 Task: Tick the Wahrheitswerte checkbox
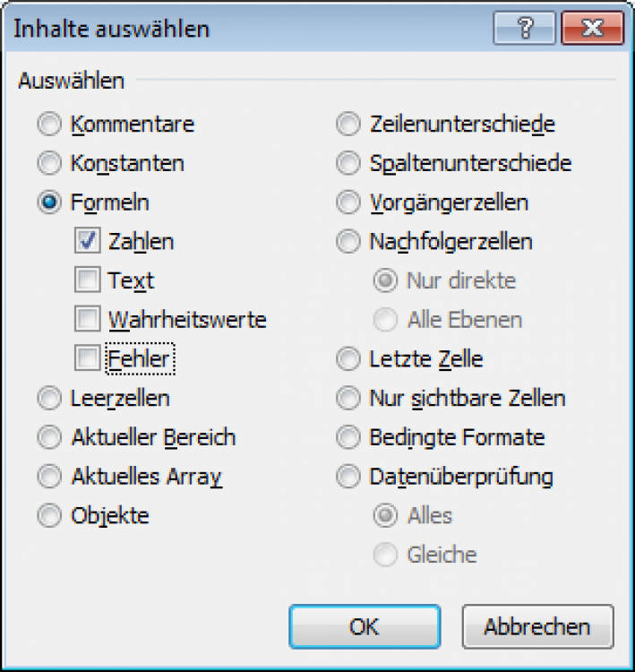point(88,319)
